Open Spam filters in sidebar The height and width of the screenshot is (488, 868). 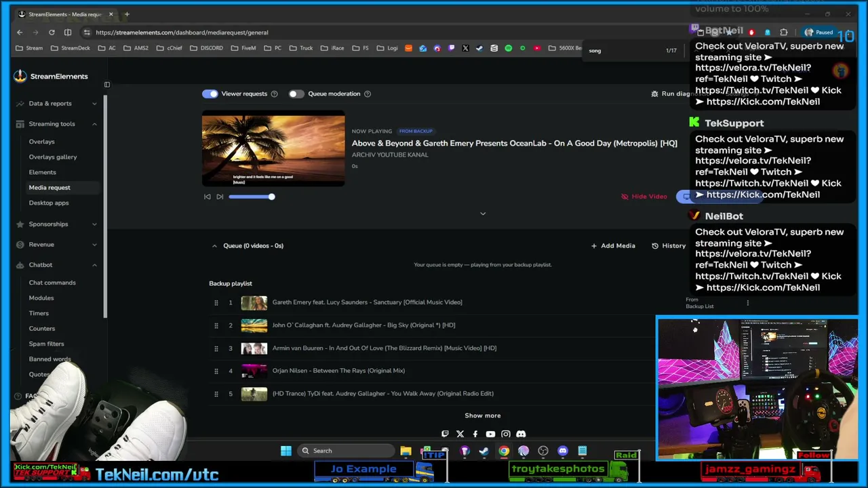pos(46,344)
